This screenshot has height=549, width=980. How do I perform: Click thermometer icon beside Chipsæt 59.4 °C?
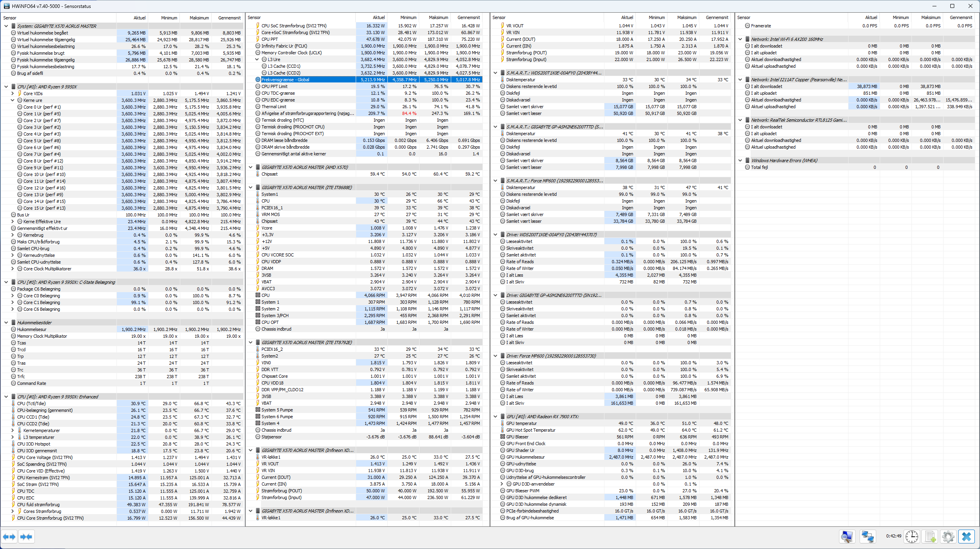[258, 174]
